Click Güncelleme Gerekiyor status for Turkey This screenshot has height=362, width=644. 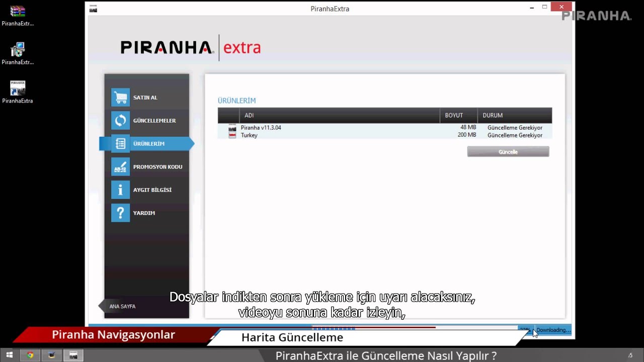click(x=515, y=135)
